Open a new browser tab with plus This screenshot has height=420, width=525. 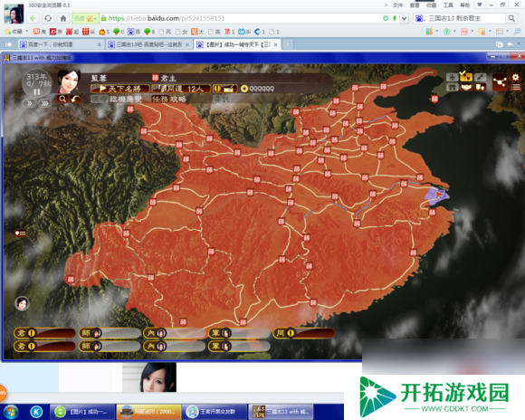coord(288,44)
